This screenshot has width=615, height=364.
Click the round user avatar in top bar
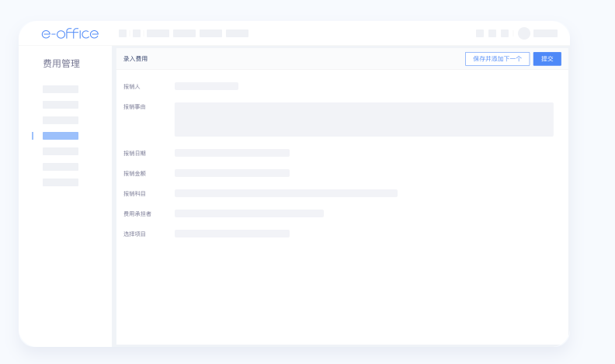coord(524,33)
